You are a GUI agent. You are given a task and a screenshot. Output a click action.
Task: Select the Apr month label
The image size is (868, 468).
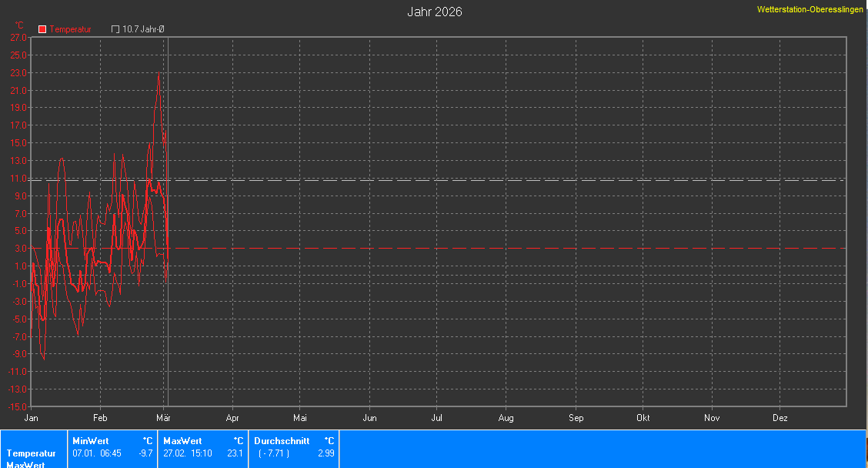tap(232, 418)
